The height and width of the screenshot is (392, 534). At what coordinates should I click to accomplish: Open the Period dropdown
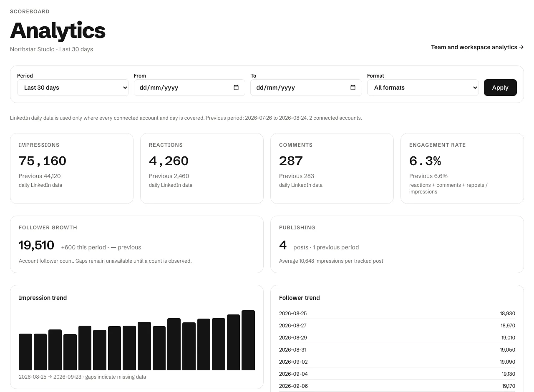pyautogui.click(x=73, y=88)
